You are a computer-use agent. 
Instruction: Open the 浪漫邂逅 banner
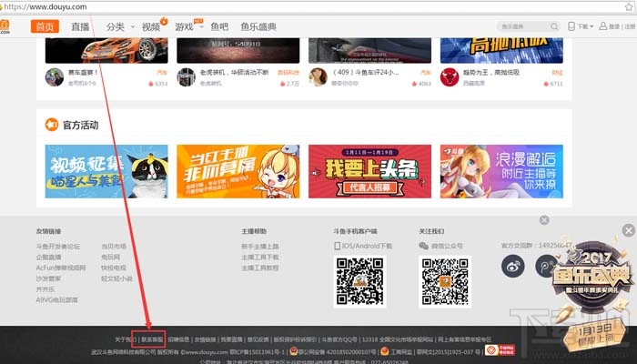click(x=501, y=171)
